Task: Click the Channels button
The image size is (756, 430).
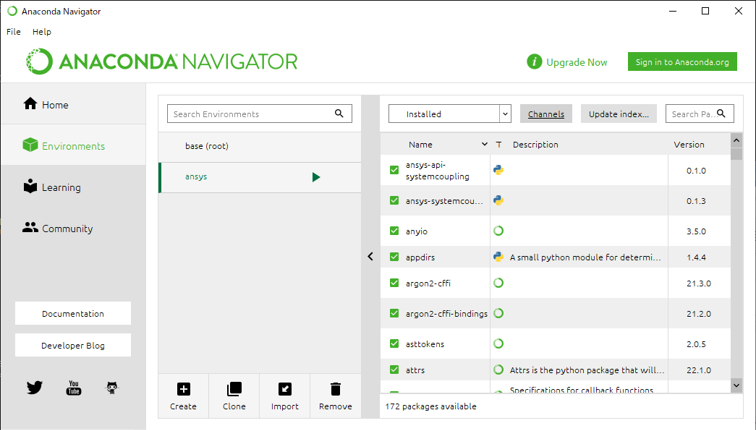Action: click(x=546, y=114)
